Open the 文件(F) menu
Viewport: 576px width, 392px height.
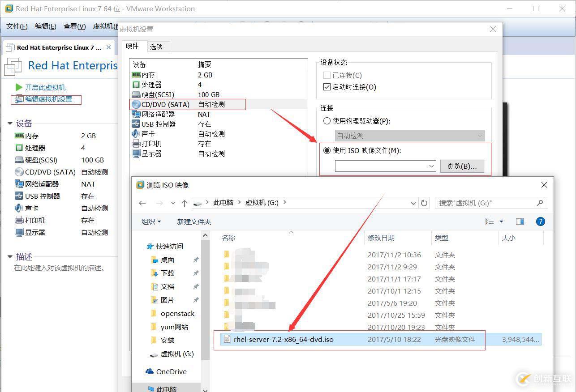pos(17,26)
